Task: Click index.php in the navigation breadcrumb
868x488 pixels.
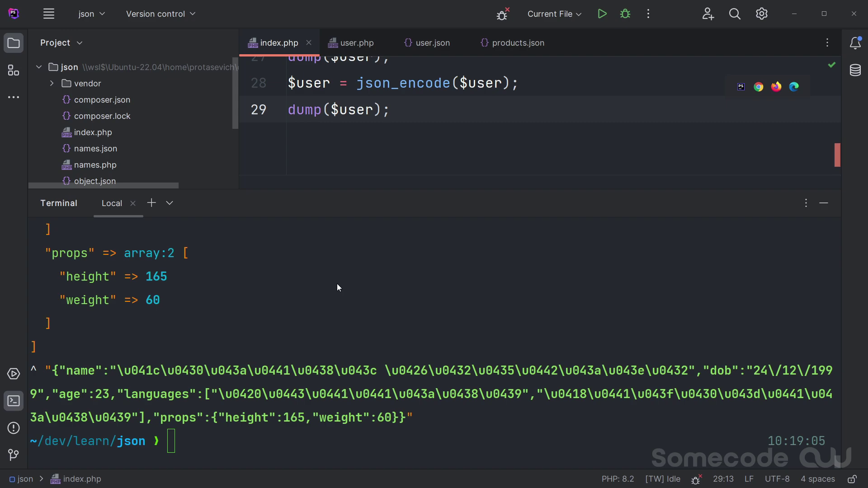Action: pos(76,479)
